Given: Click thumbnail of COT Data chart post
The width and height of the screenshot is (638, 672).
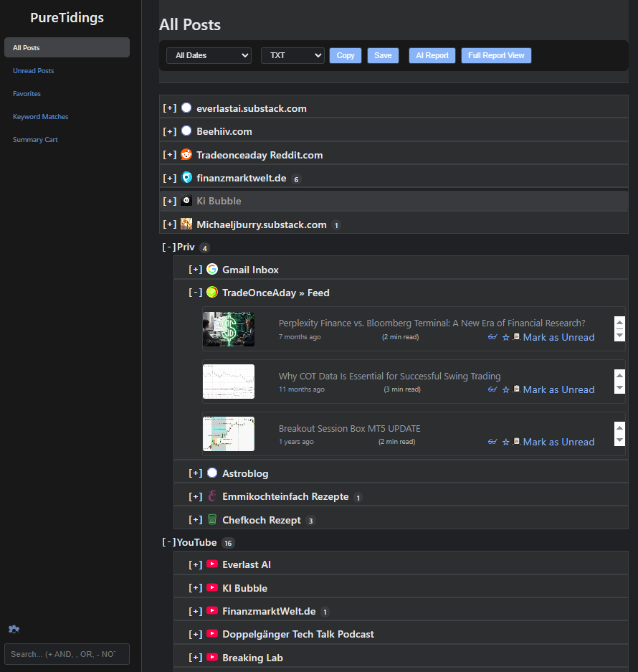Looking at the screenshot, I should (229, 382).
